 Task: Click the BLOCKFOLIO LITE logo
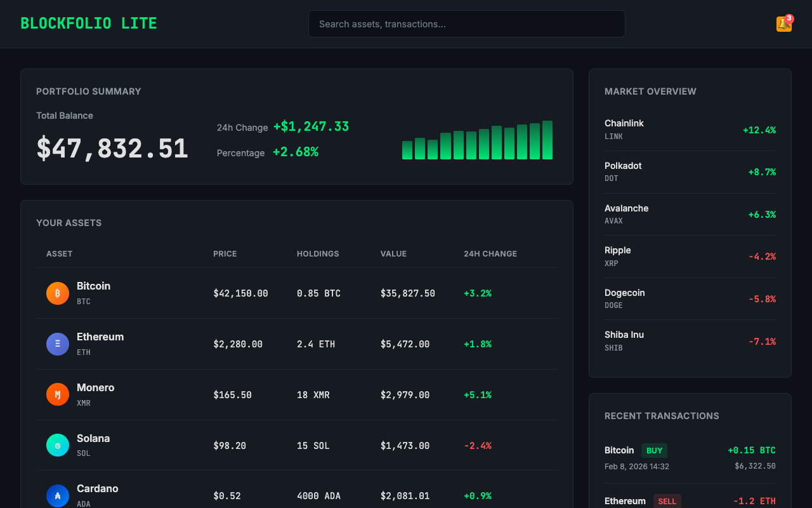click(89, 23)
